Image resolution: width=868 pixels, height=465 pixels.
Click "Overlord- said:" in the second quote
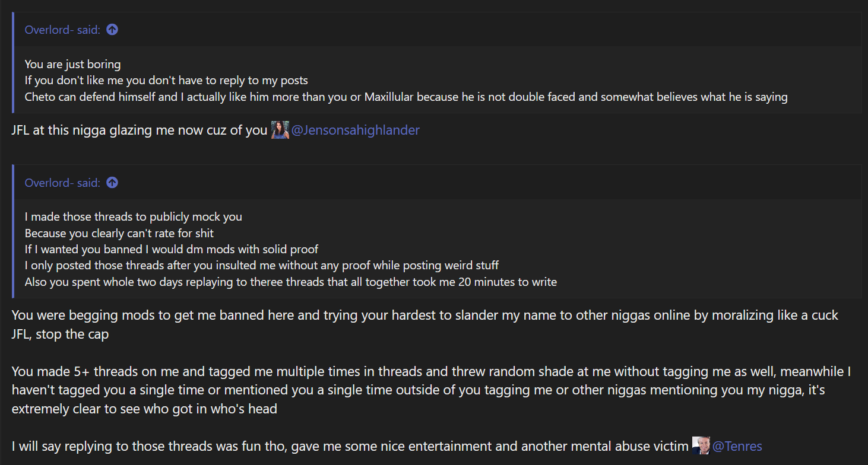coord(62,183)
